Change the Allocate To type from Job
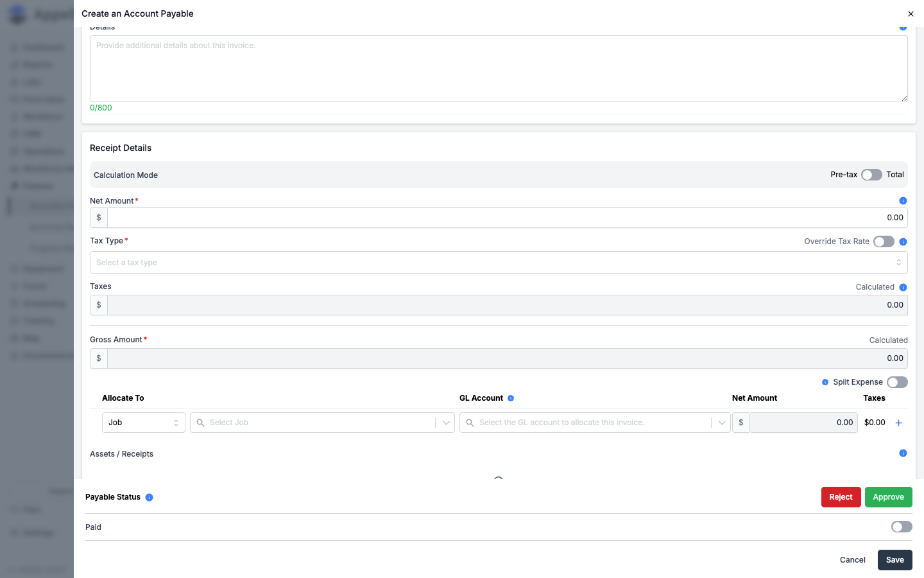 click(144, 423)
